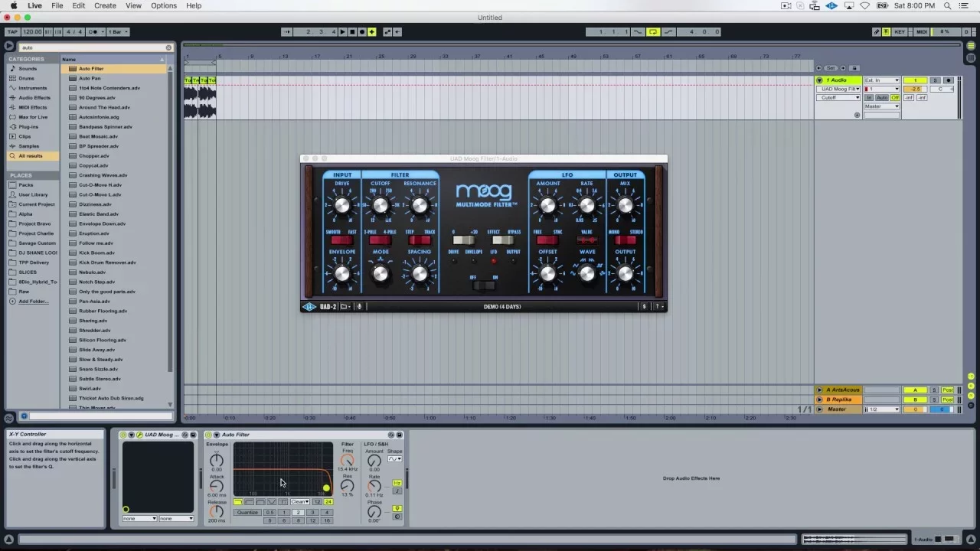Screen dimensions: 980x551
Task: Arm the 1 Audio track for recording
Action: pyautogui.click(x=949, y=80)
